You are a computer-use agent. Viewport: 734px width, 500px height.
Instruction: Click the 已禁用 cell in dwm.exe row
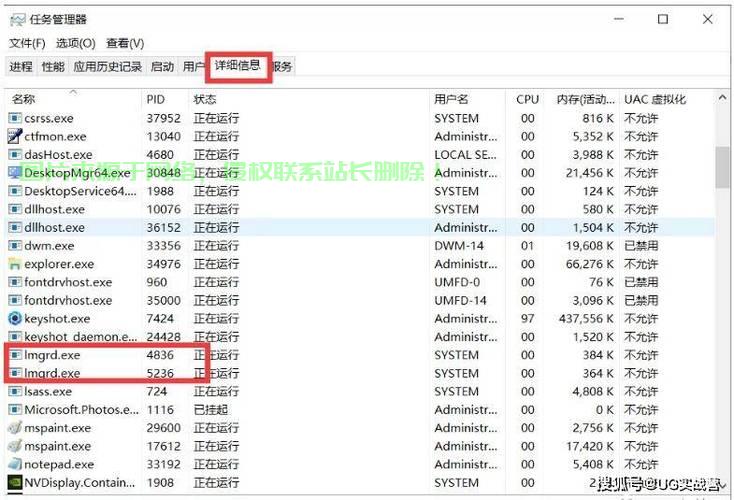pyautogui.click(x=641, y=246)
